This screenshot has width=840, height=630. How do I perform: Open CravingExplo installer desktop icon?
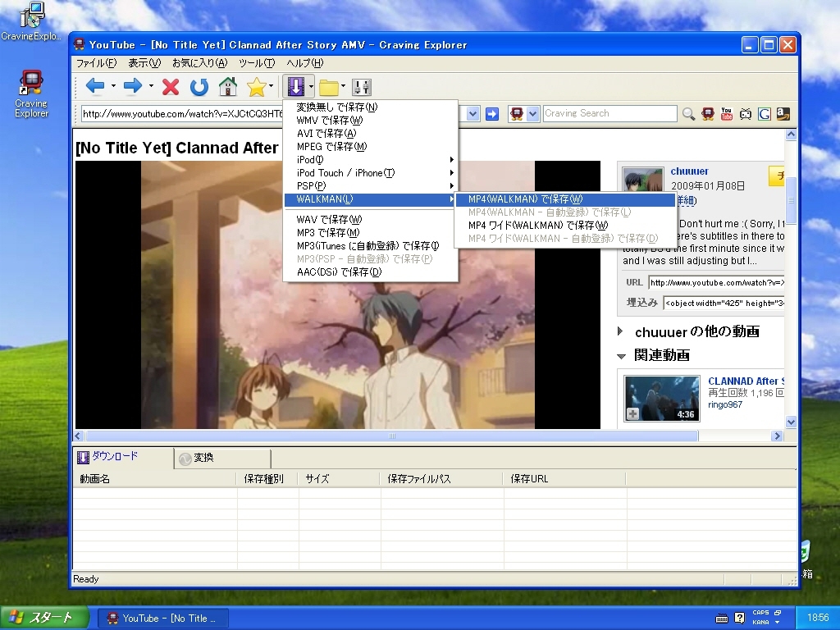(x=31, y=21)
